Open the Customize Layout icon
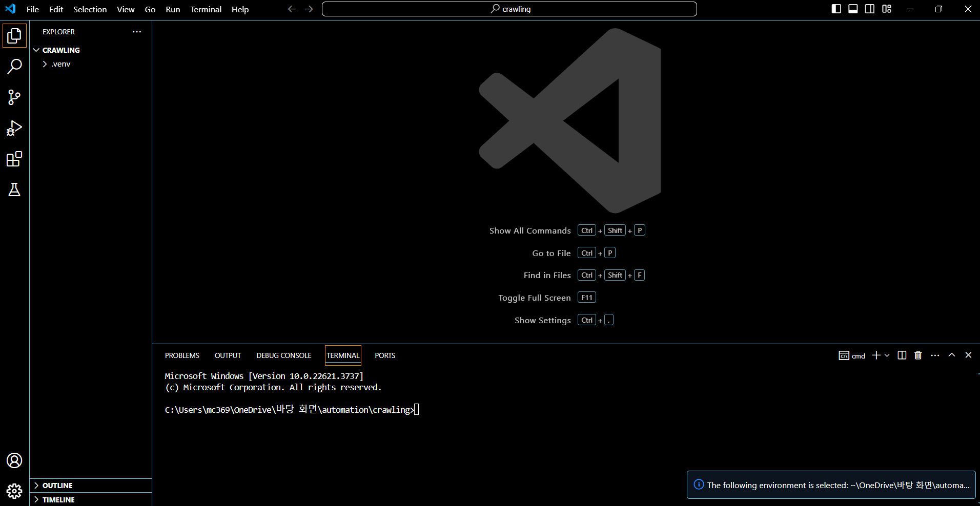The width and height of the screenshot is (980, 506). click(x=887, y=9)
